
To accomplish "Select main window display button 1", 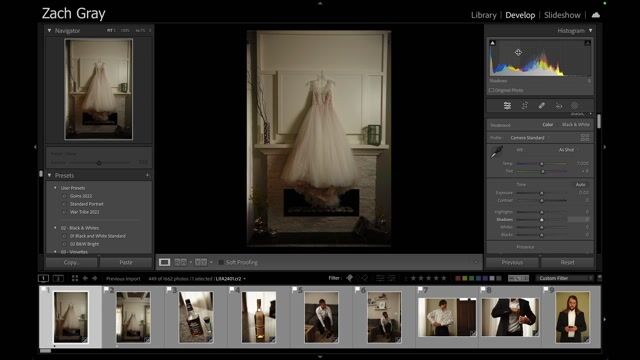I will [x=43, y=278].
